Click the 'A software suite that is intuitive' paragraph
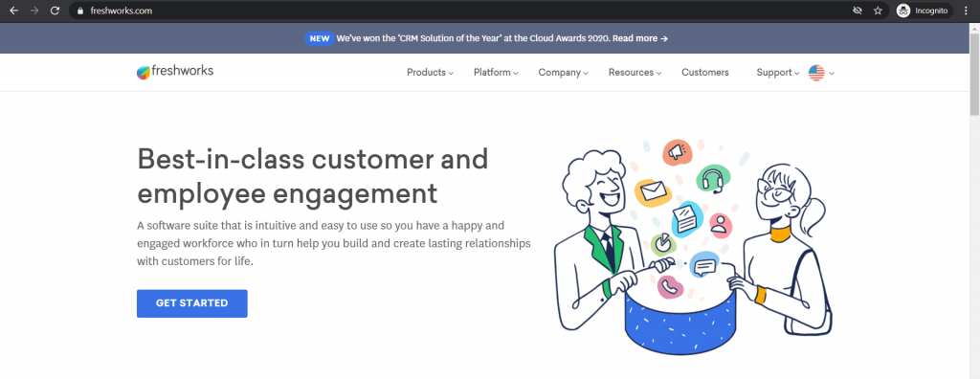This screenshot has width=980, height=379. pos(334,243)
